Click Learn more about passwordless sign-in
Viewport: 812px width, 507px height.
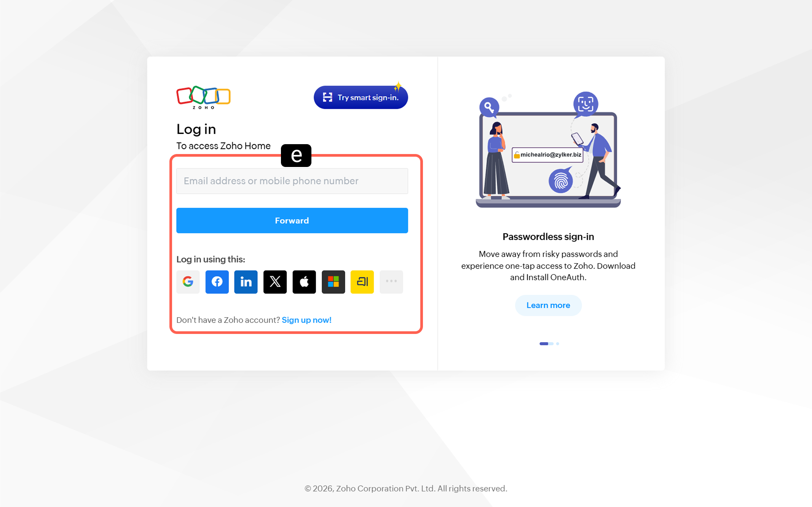coord(548,305)
